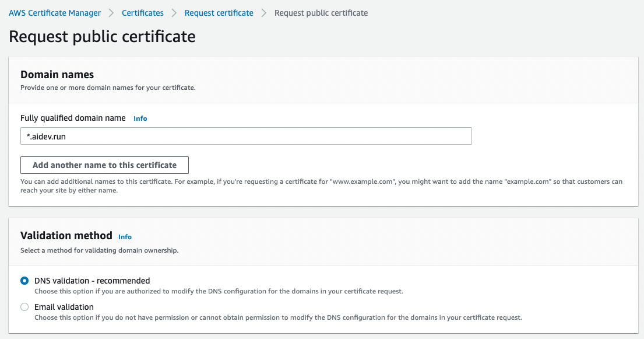Open Info beside Fully qualified domain name
The image size is (644, 339).
pyautogui.click(x=140, y=118)
